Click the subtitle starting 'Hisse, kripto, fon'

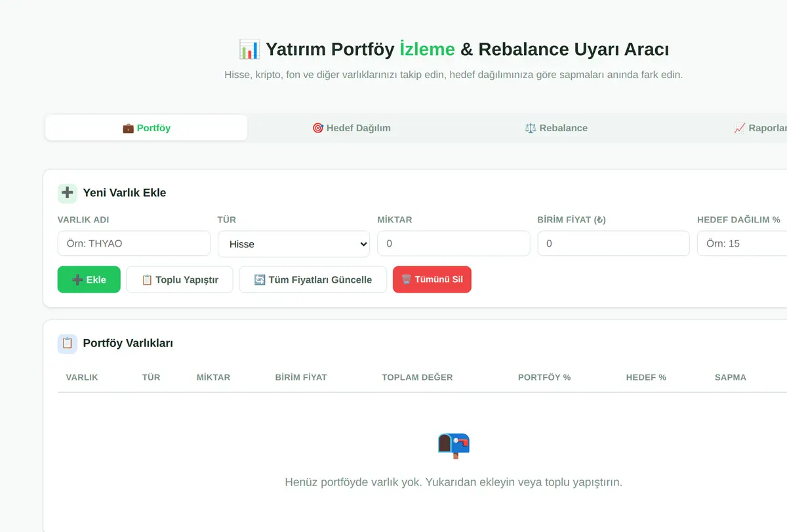[454, 75]
